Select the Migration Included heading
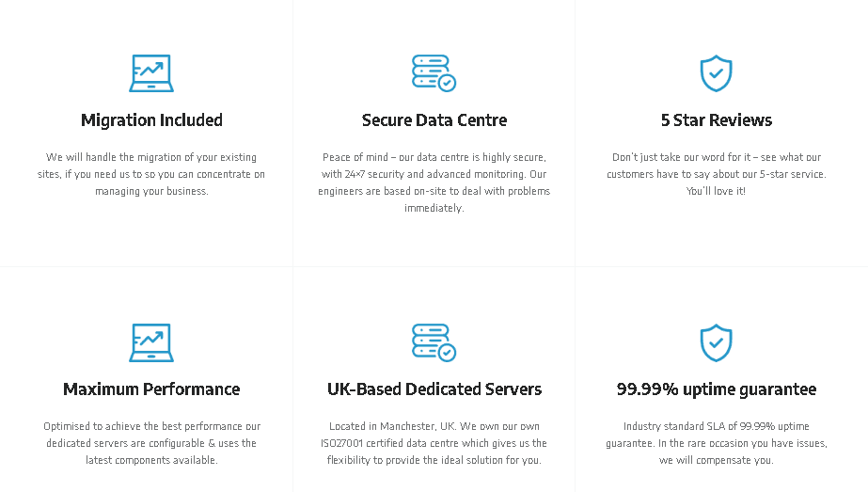This screenshot has width=868, height=492. coord(151,120)
